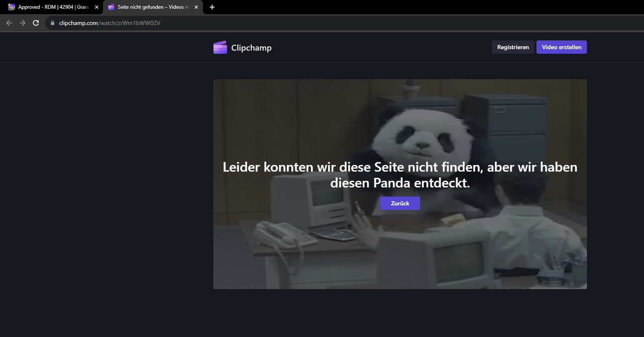
Task: Open a new tab with the plus icon
Action: point(212,7)
